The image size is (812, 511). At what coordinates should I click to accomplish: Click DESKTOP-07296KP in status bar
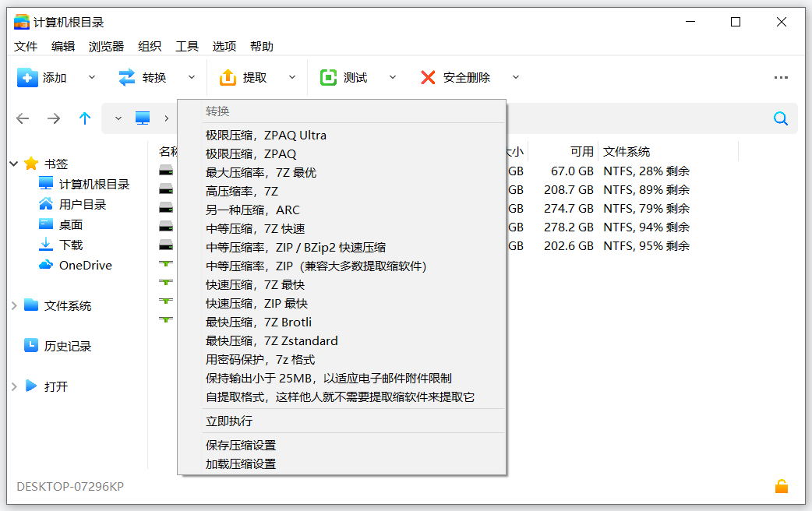[70, 486]
